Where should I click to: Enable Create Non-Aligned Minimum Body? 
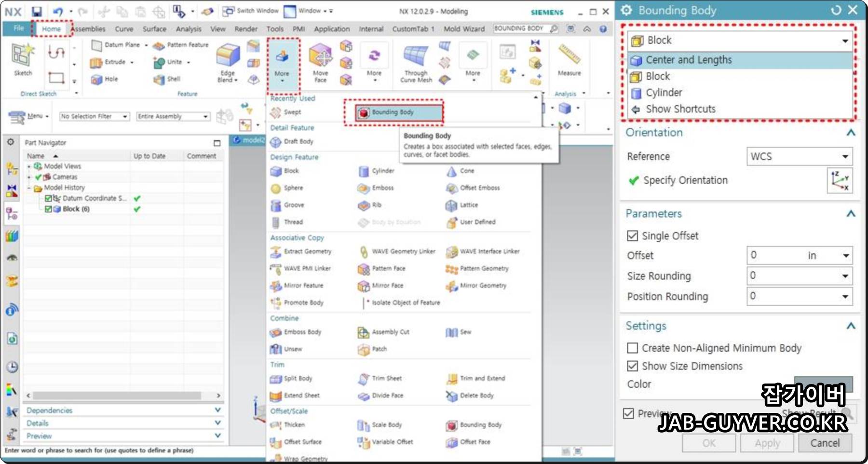click(632, 348)
